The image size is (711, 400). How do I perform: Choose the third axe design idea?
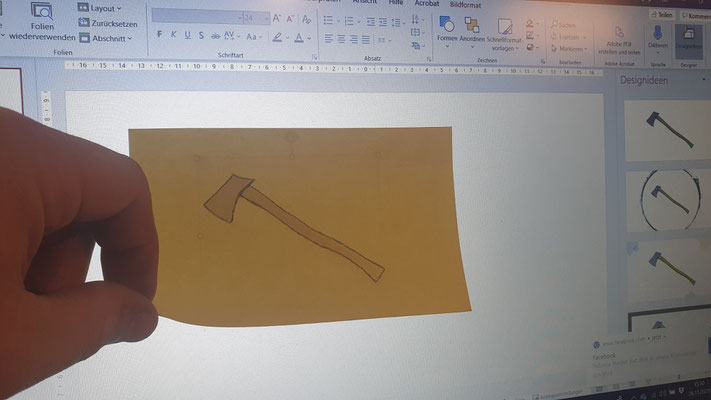point(669,270)
